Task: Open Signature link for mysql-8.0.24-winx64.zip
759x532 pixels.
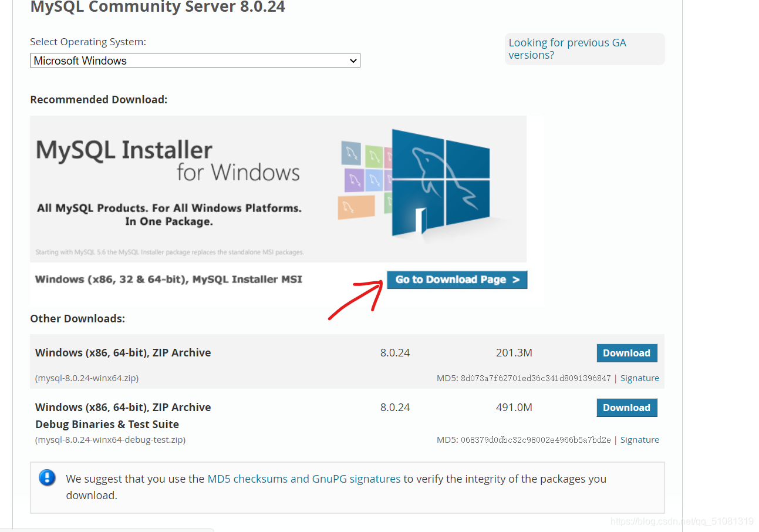Action: pos(639,378)
